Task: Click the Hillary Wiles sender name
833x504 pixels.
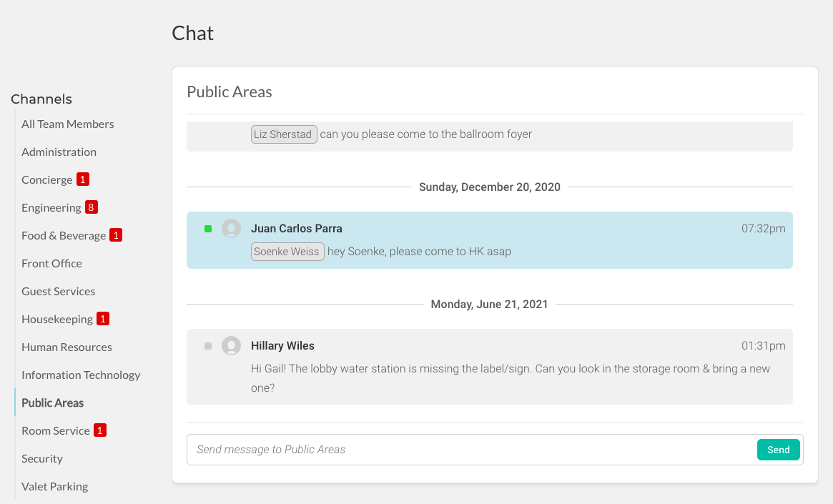Action: [x=282, y=346]
